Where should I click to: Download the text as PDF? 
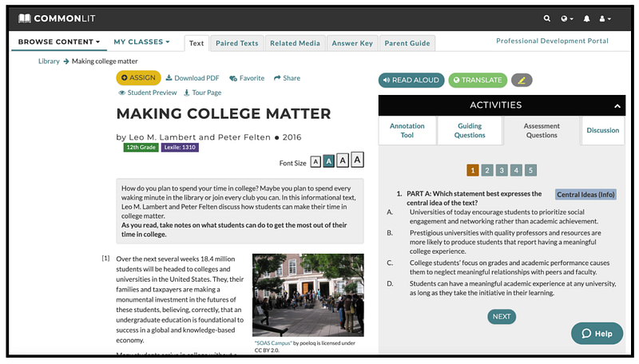pyautogui.click(x=192, y=78)
